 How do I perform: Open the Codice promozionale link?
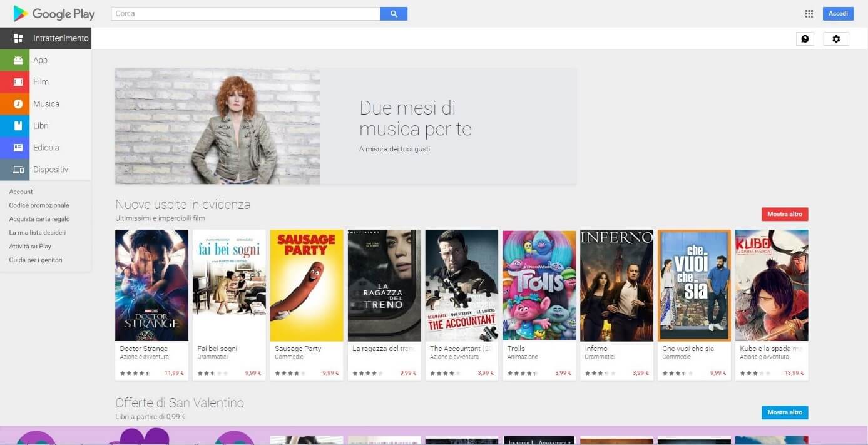click(39, 205)
